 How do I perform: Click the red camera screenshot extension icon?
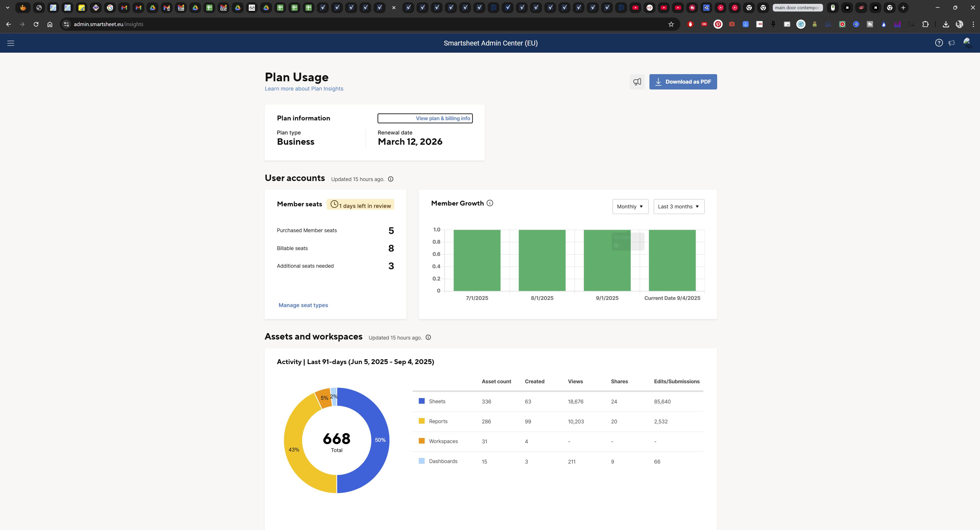(732, 24)
